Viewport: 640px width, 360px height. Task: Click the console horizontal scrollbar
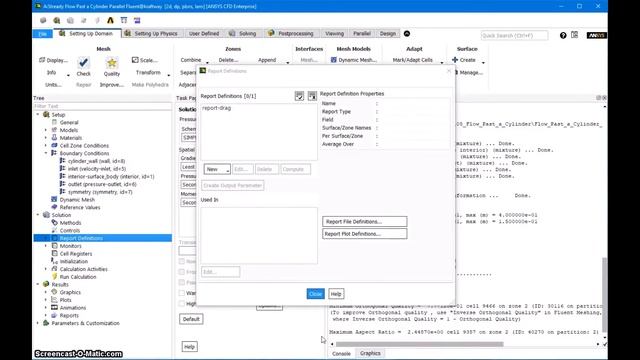pyautogui.click(x=420, y=344)
